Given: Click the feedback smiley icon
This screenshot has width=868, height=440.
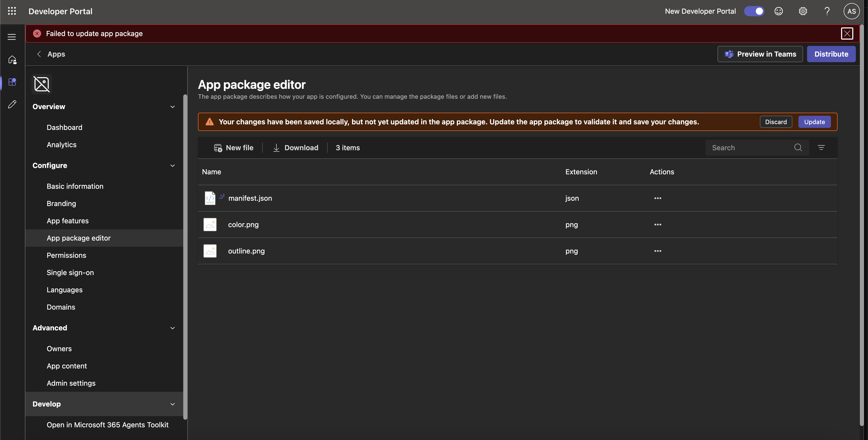Looking at the screenshot, I should [778, 11].
